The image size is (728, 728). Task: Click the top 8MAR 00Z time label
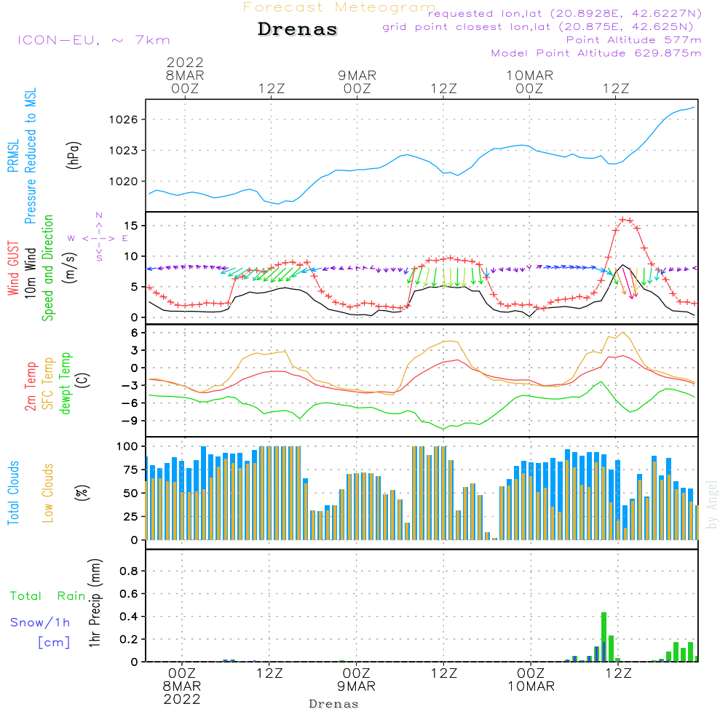point(185,82)
